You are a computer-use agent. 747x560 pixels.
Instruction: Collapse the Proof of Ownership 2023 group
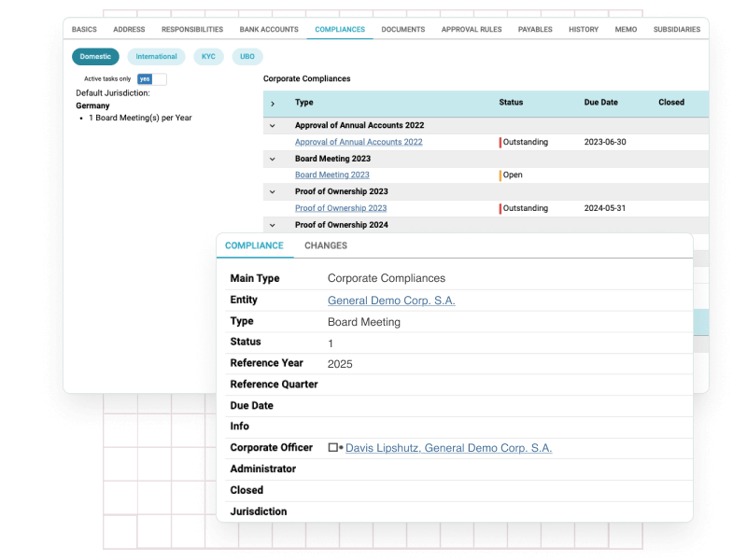(273, 191)
